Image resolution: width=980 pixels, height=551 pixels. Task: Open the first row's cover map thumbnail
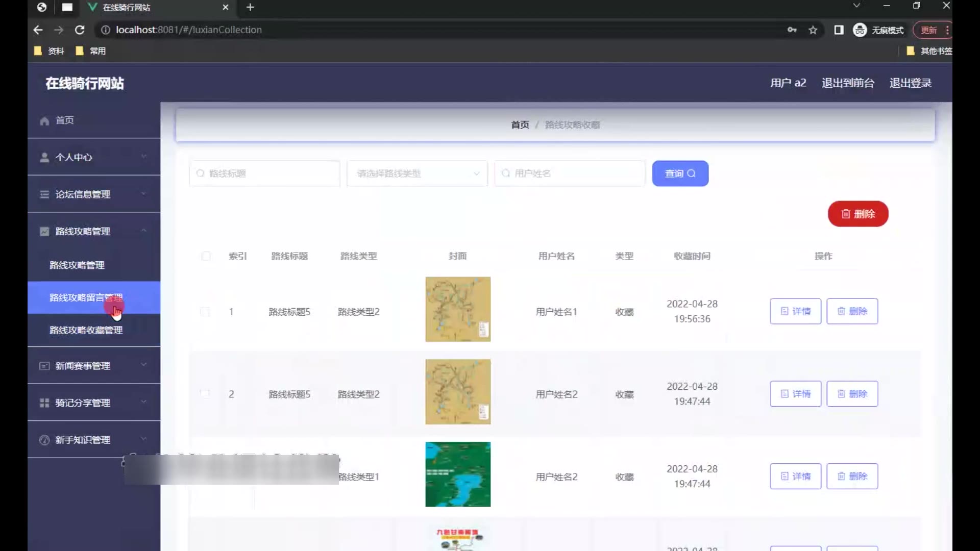[458, 309]
